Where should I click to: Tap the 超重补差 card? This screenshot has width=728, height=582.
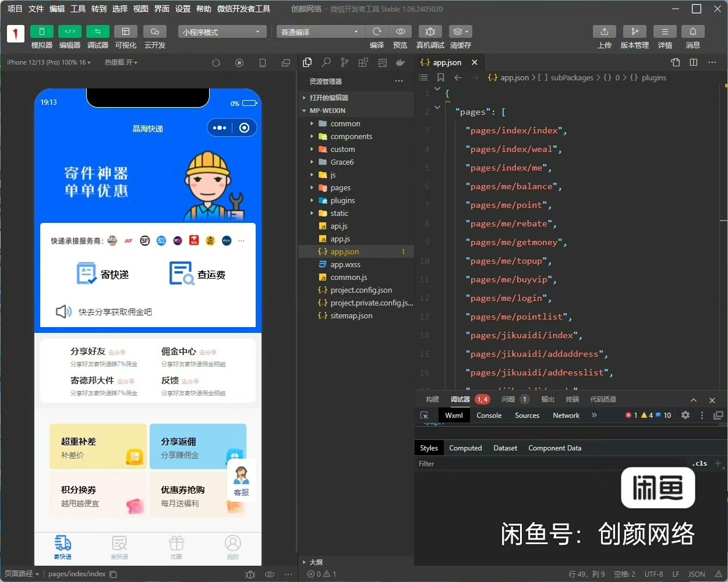tap(98, 446)
